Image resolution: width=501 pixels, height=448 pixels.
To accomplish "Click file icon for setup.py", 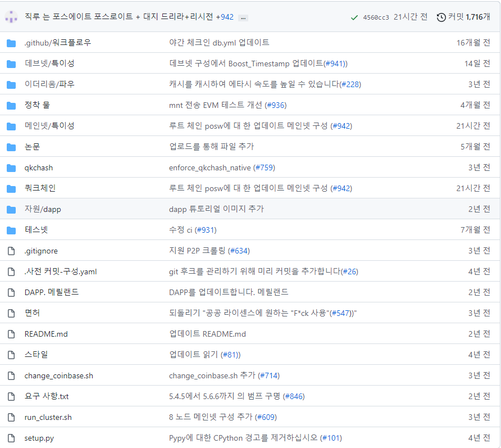I will pyautogui.click(x=11, y=438).
